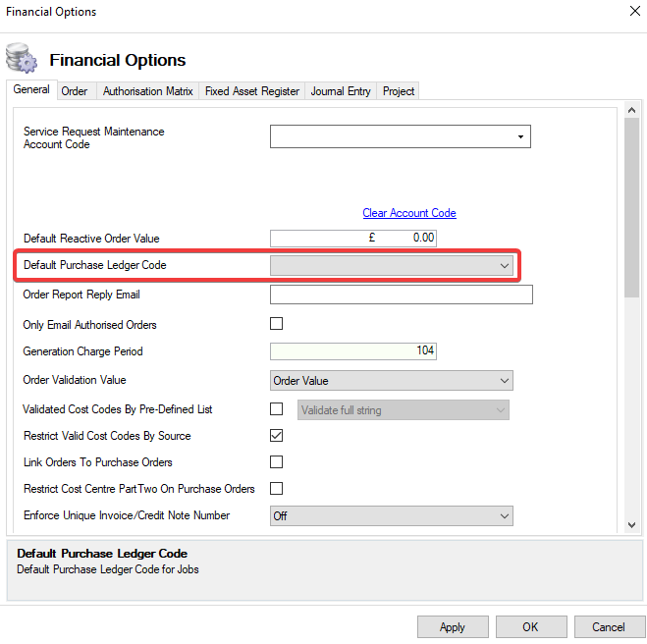The image size is (647, 644).
Task: Uncheck Restrict Valid Cost Codes By Source
Action: [x=276, y=435]
